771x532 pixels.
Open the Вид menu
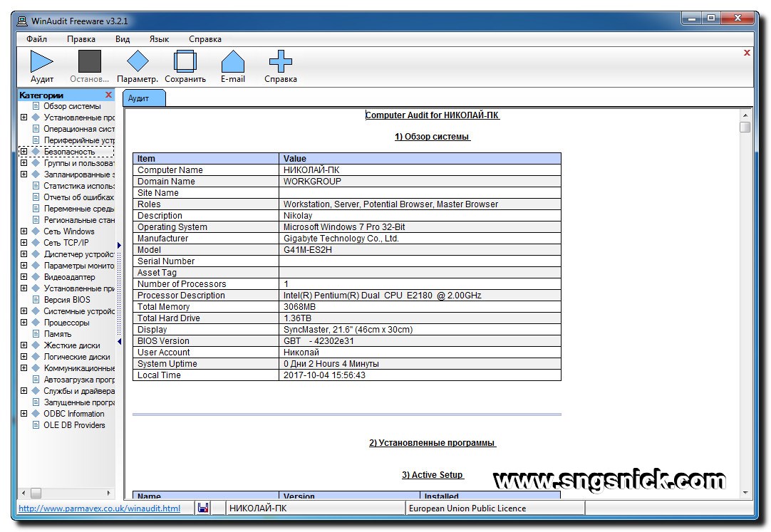123,38
